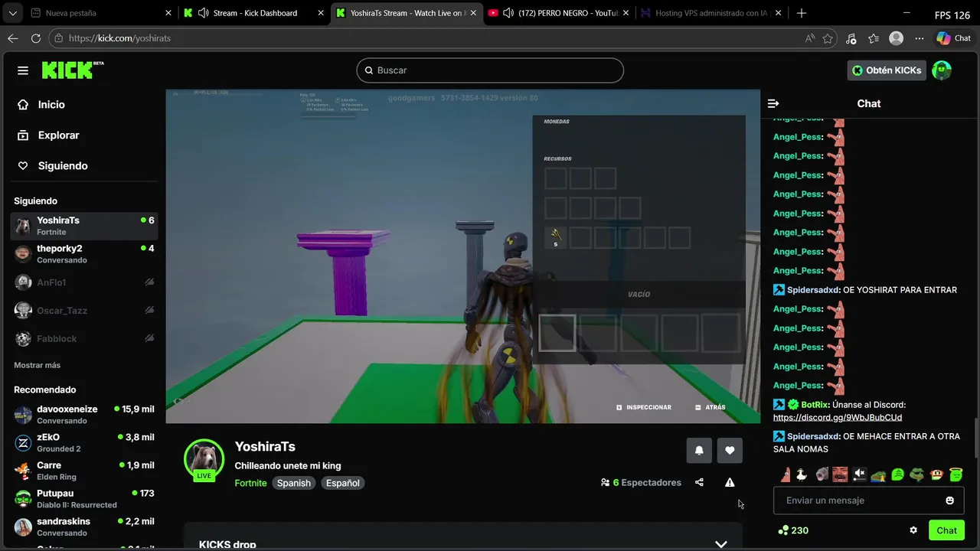The width and height of the screenshot is (980, 551).
Task: Click the chat panel scrollbar
Action: pos(975,440)
